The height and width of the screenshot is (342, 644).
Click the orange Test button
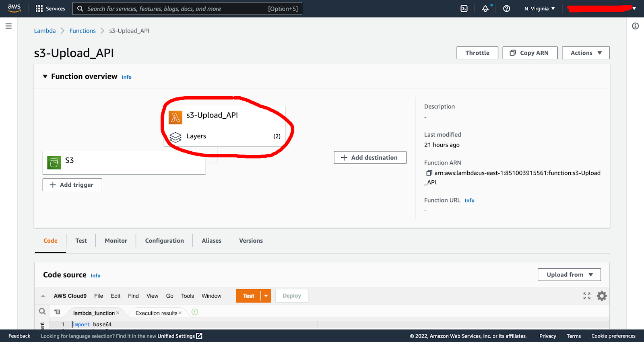pos(248,296)
